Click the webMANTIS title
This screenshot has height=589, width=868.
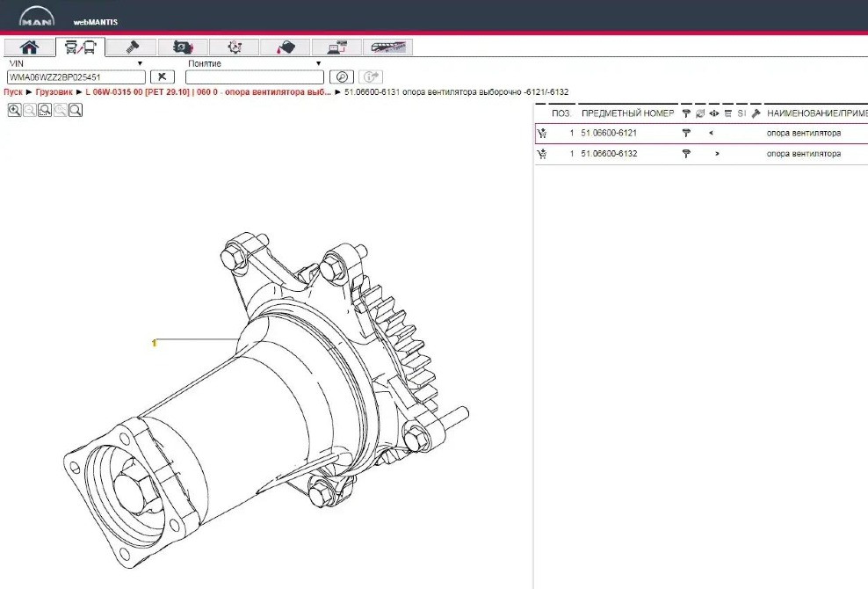pos(96,22)
